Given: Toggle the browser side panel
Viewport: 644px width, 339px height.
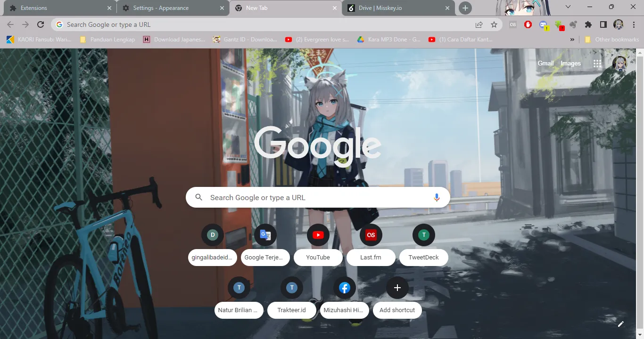Looking at the screenshot, I should tap(603, 24).
